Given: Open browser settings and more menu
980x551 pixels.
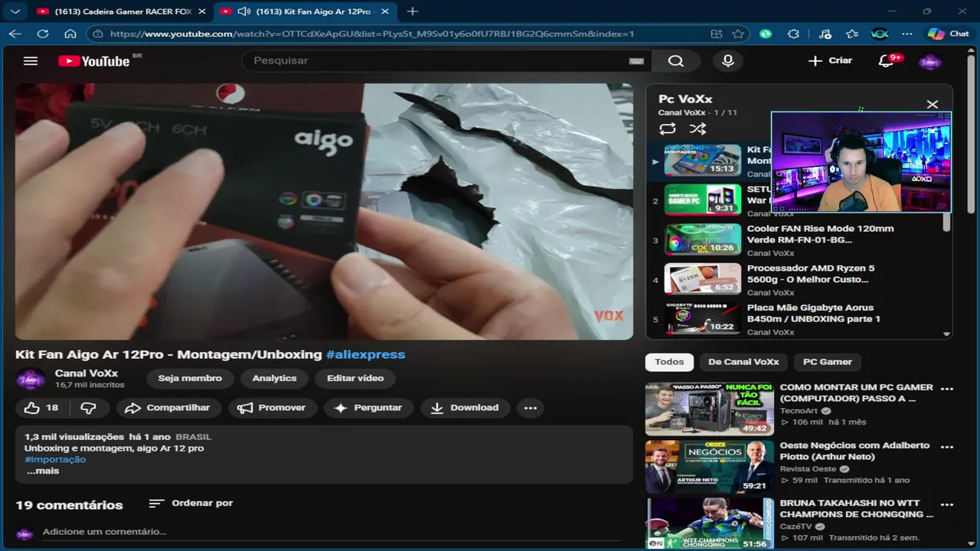Looking at the screenshot, I should pyautogui.click(x=907, y=34).
